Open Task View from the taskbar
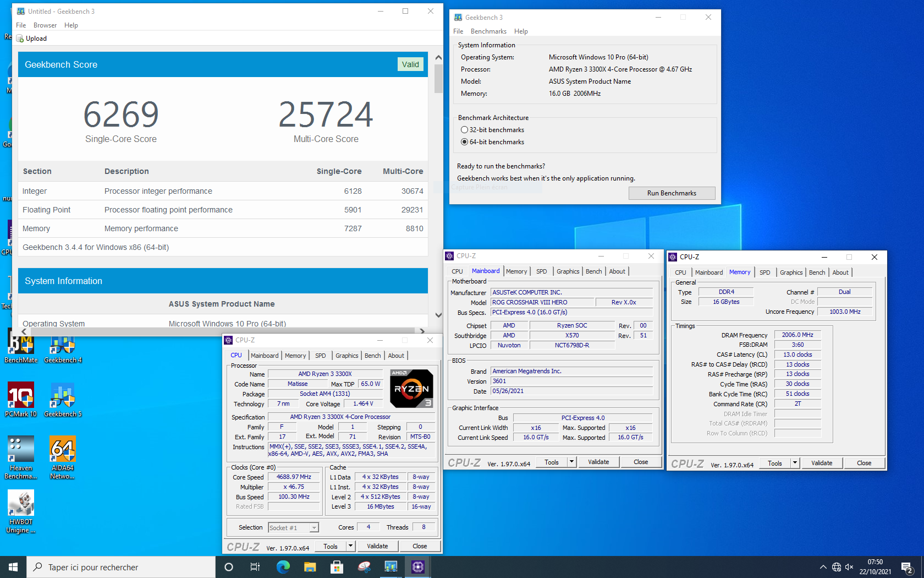924x578 pixels. (255, 567)
